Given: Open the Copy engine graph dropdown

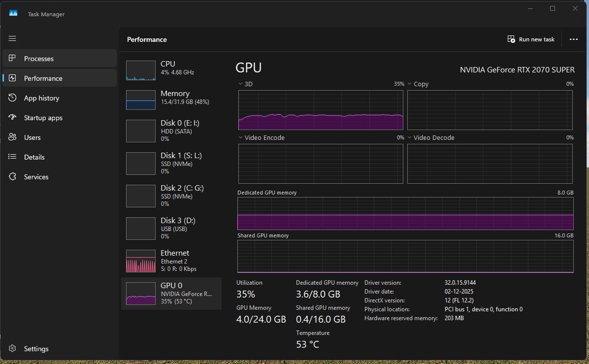Looking at the screenshot, I should (409, 84).
